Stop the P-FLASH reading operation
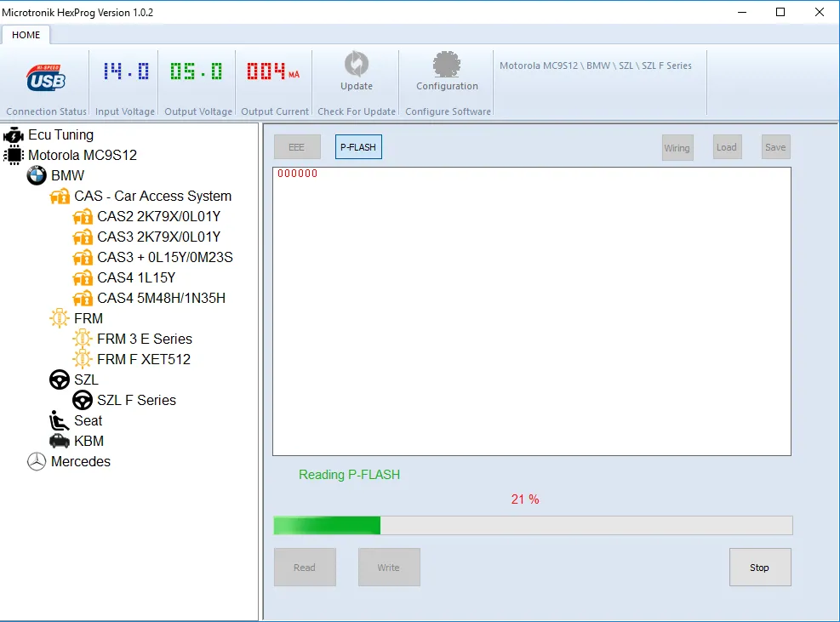840x622 pixels. (760, 568)
